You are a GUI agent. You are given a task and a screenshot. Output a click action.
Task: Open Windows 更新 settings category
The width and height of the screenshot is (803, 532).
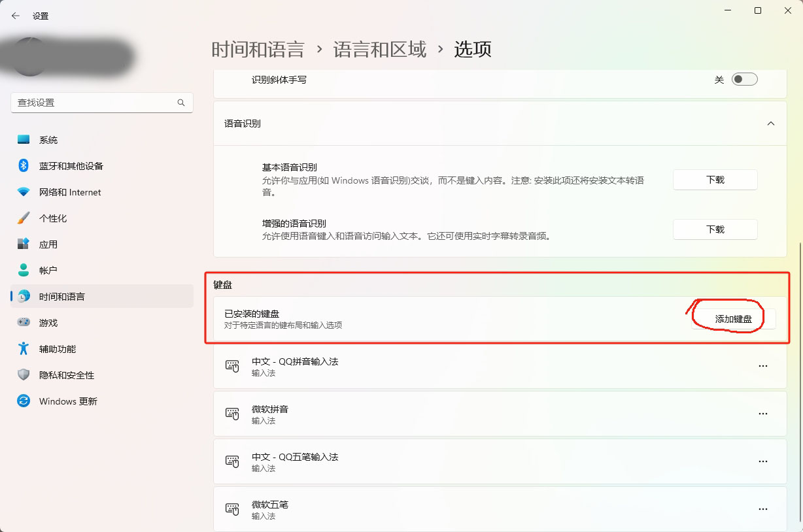[102, 401]
